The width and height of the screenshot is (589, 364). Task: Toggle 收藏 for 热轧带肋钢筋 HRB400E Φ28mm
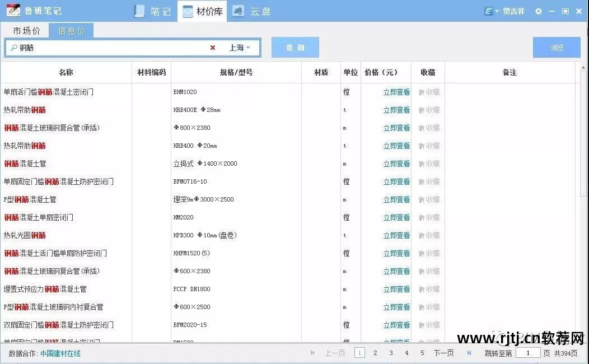point(429,110)
